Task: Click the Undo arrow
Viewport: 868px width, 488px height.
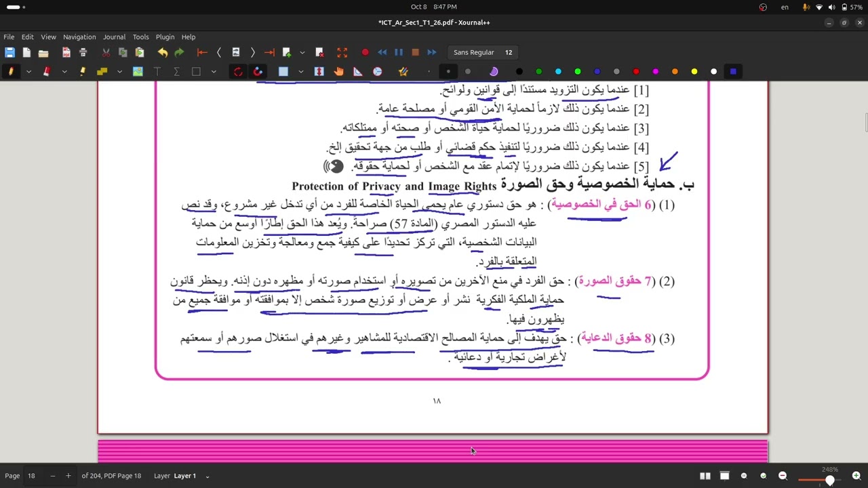Action: pos(163,52)
